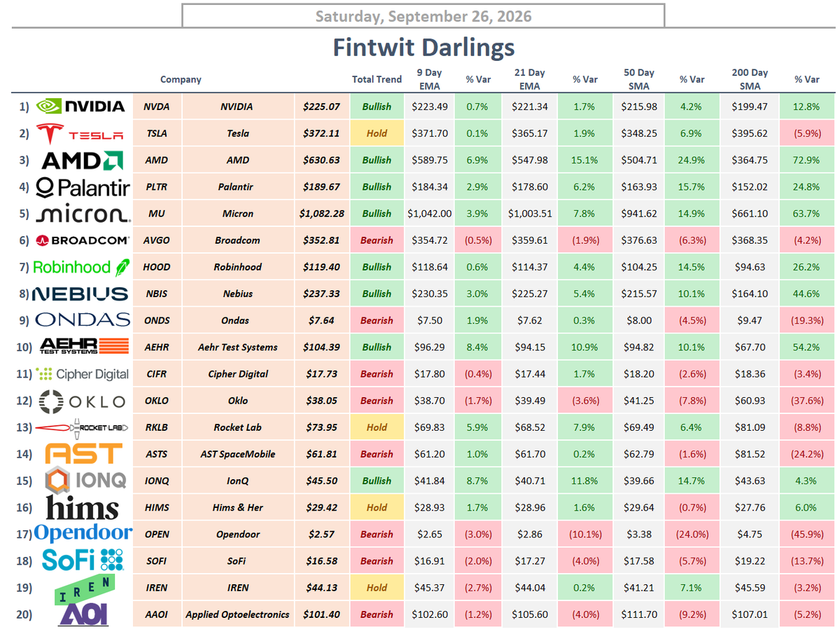Click the Nebius logo

point(80,294)
